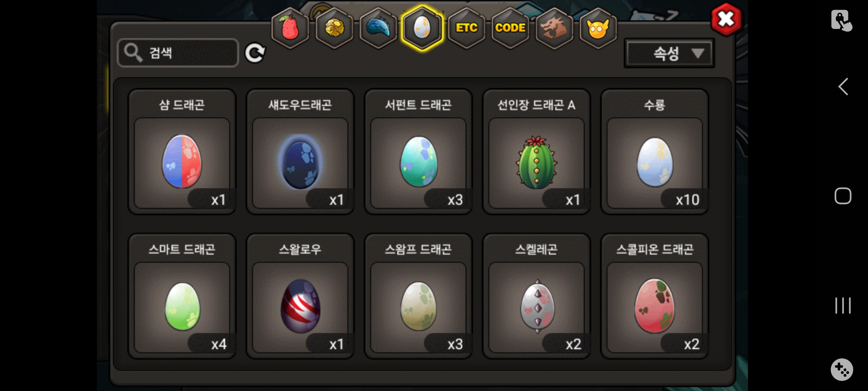This screenshot has width=868, height=391.
Task: Expand the 속성 sort dropdown
Action: (669, 53)
